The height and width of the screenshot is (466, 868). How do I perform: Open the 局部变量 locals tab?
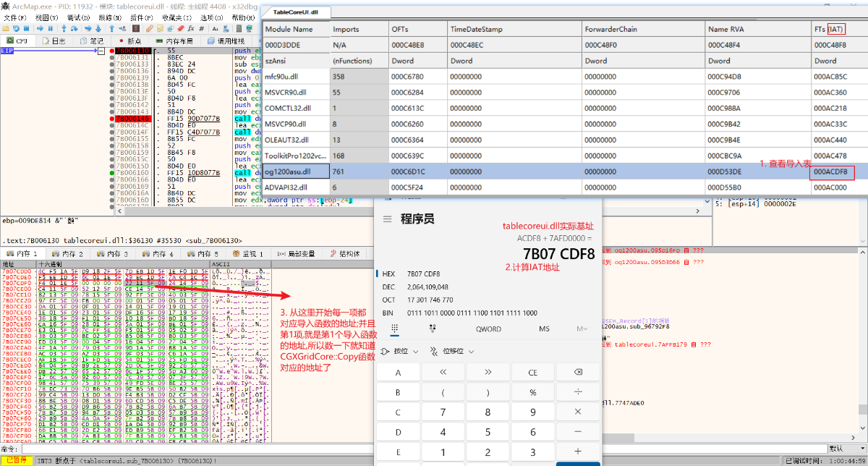coord(297,254)
